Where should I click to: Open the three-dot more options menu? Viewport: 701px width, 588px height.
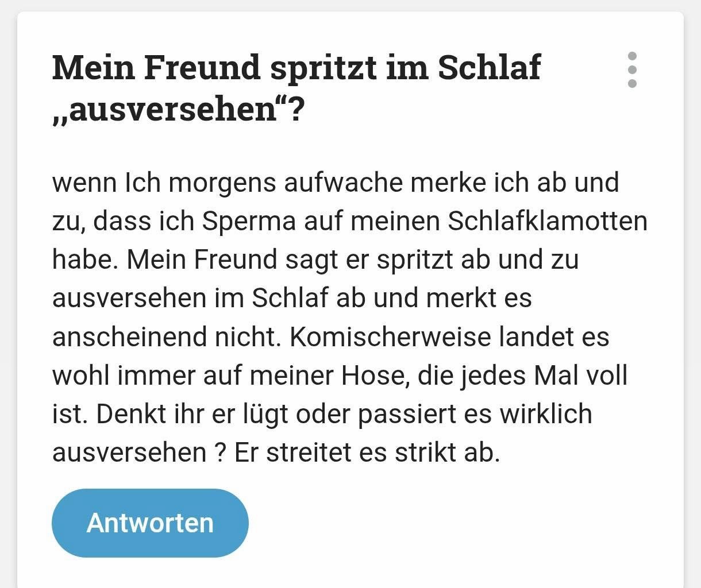point(632,70)
